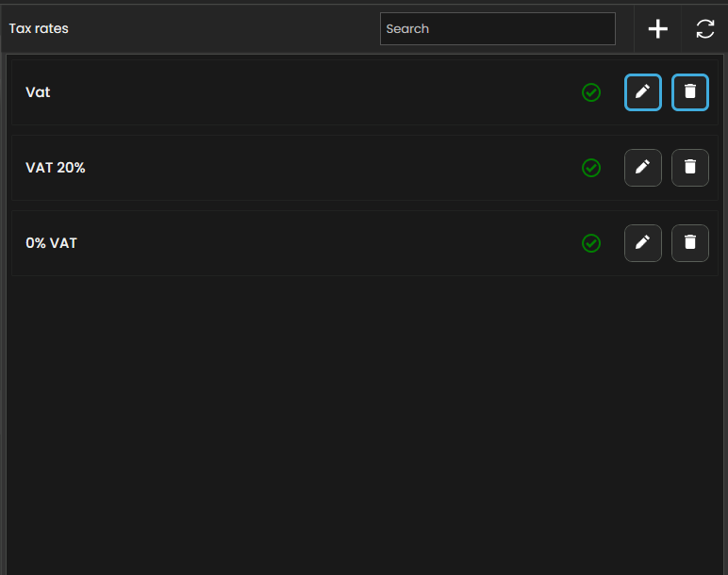Add a new tax rate with plus icon
The image size is (728, 575).
[657, 29]
